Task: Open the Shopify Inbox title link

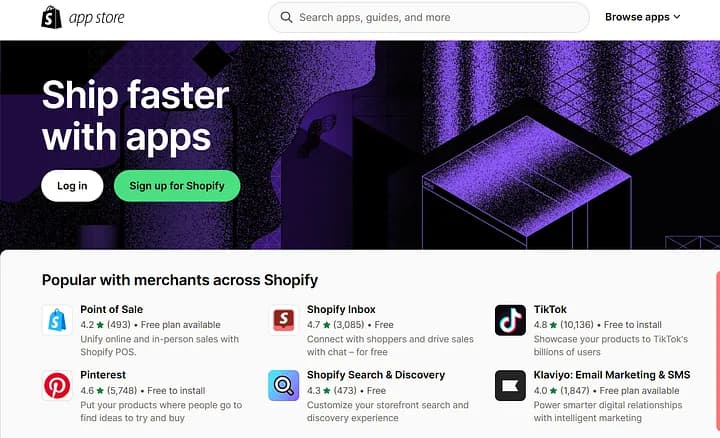Action: (x=341, y=309)
